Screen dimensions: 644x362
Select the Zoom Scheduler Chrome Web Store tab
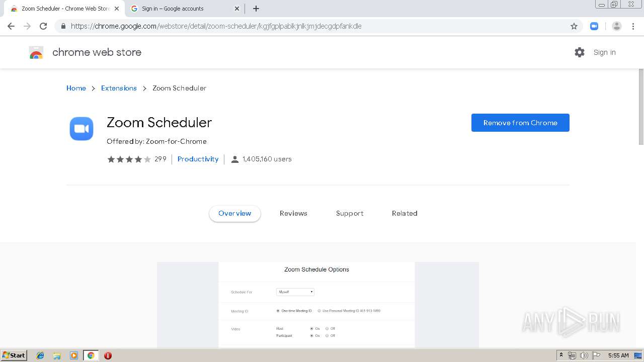coord(64,9)
